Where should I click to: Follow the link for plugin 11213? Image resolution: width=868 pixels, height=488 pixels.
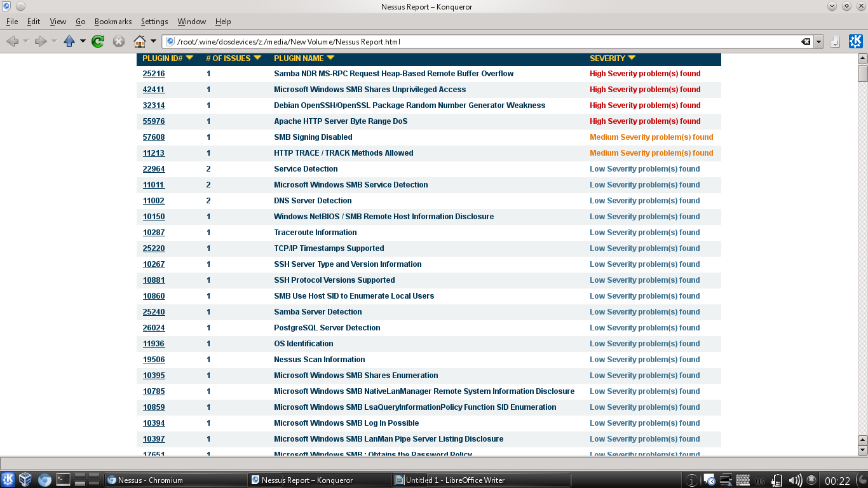tap(153, 152)
